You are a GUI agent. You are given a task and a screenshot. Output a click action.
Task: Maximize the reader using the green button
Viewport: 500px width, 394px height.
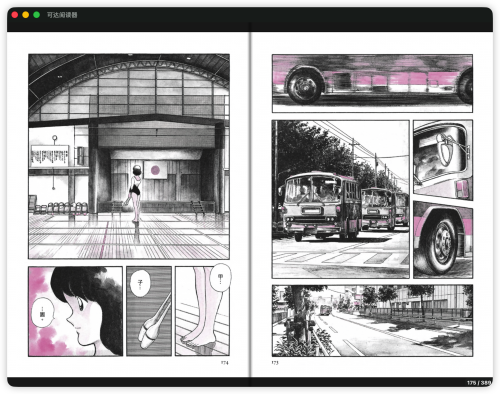[x=37, y=15]
